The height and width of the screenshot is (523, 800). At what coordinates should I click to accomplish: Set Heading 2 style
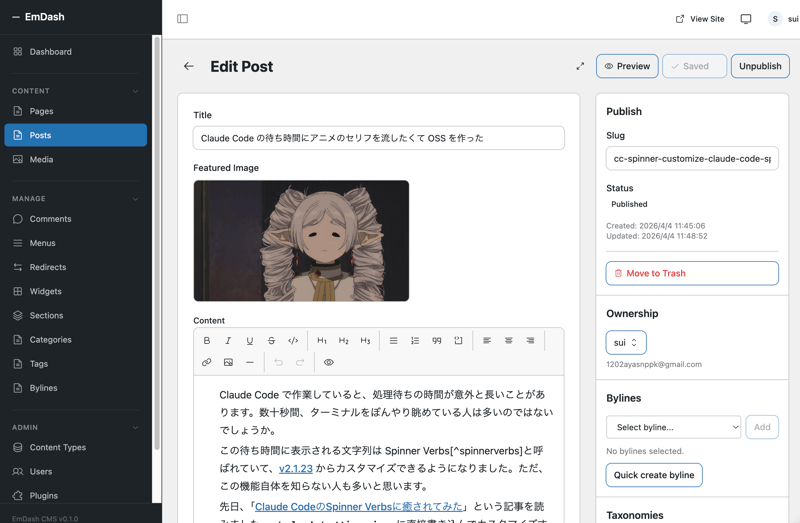343,340
